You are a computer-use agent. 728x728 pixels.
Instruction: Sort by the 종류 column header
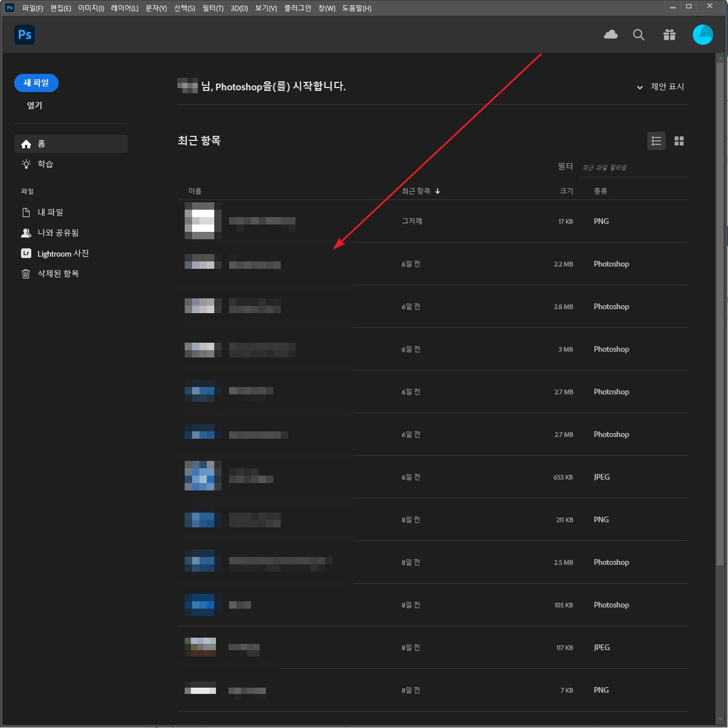[x=601, y=191]
